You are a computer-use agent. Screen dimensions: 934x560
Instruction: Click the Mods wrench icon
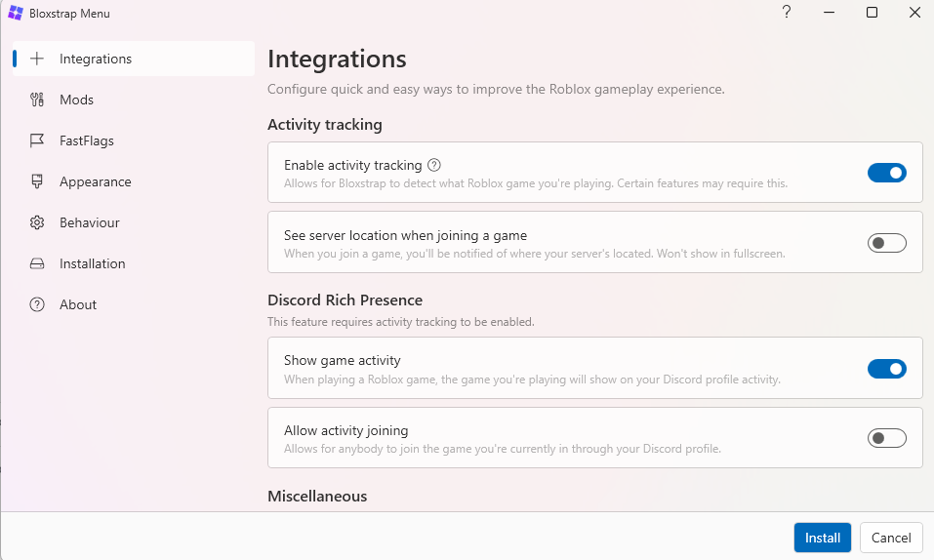[37, 100]
